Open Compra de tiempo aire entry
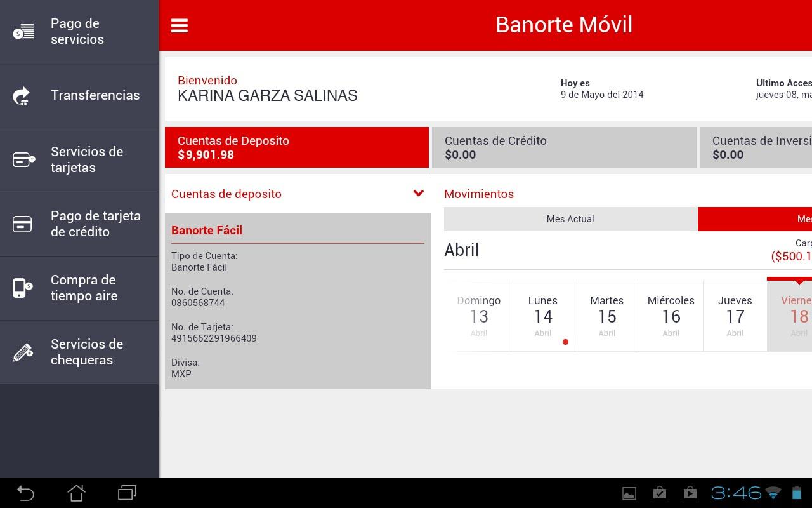The height and width of the screenshot is (508, 812). tap(79, 288)
